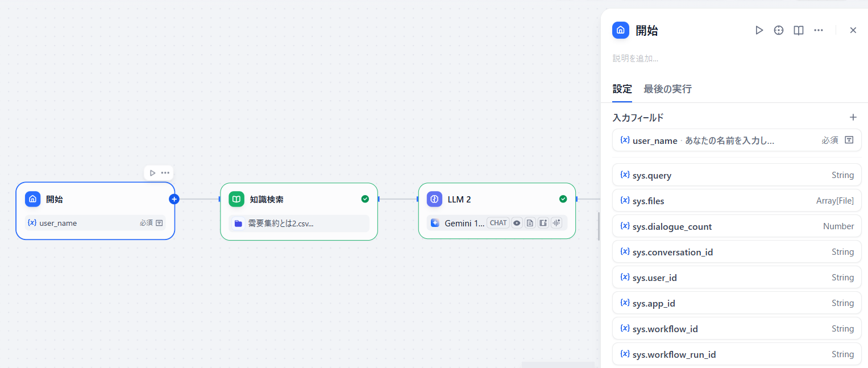Add a new input field with plus icon
Viewport: 868px width, 368px height.
pos(853,117)
